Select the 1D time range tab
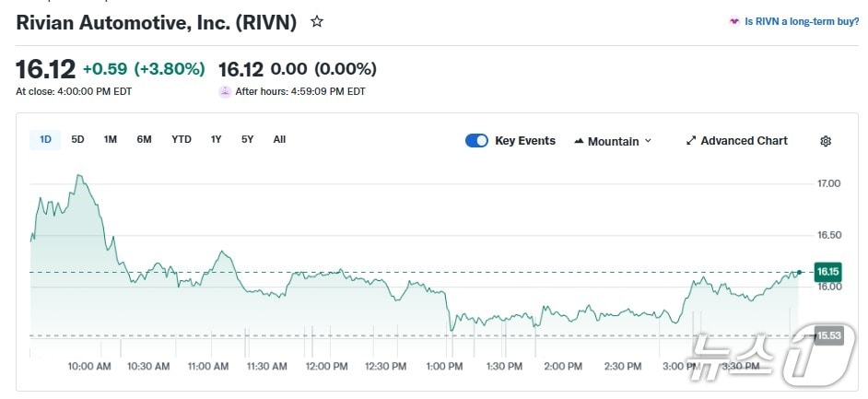The height and width of the screenshot is (399, 868). (x=45, y=139)
